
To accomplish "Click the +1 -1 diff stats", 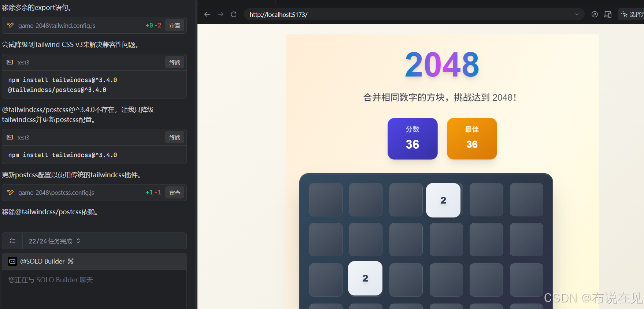I will [153, 193].
